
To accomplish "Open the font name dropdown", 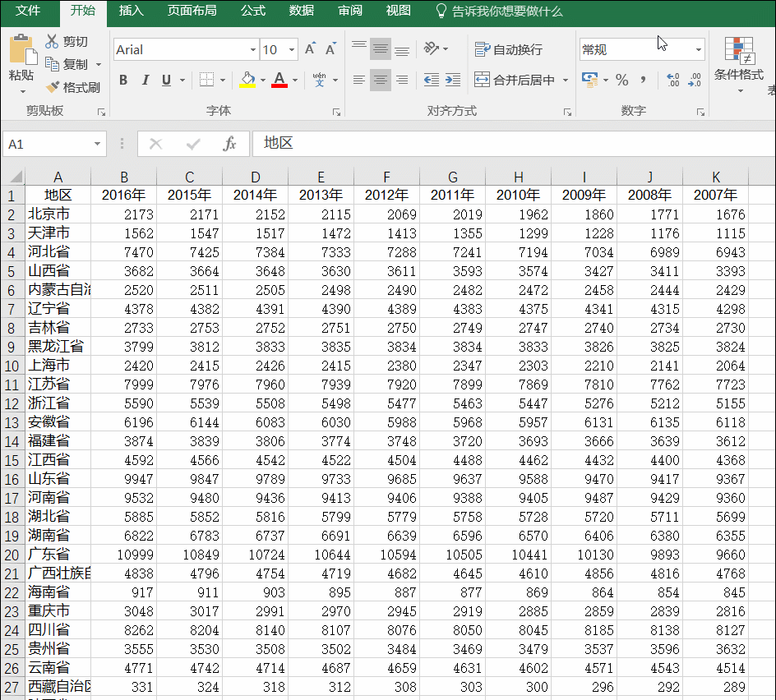I will 252,49.
